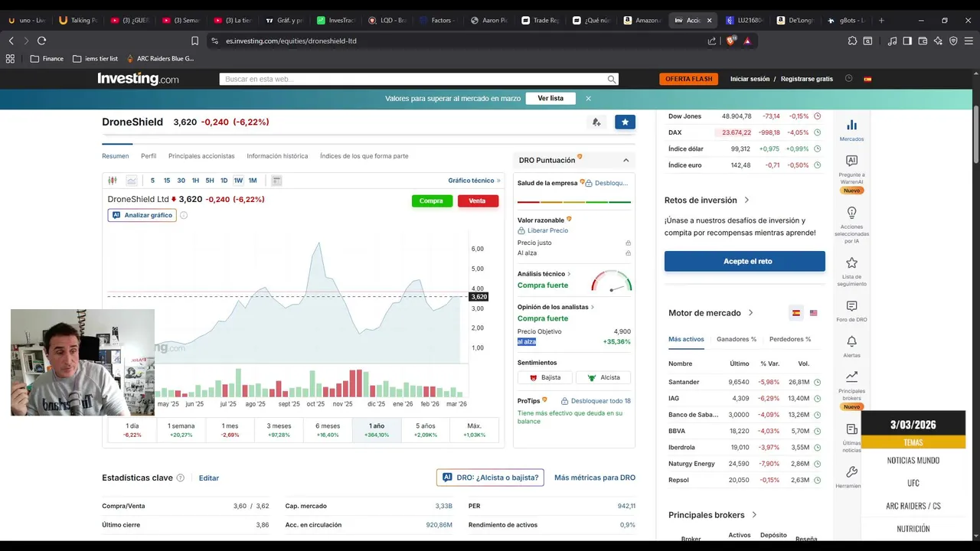Select US flag in Motor de mercado
The height and width of the screenshot is (551, 980).
(x=813, y=313)
